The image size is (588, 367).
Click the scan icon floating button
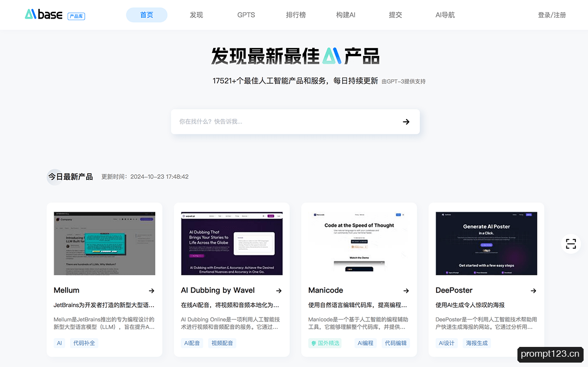tap(571, 244)
